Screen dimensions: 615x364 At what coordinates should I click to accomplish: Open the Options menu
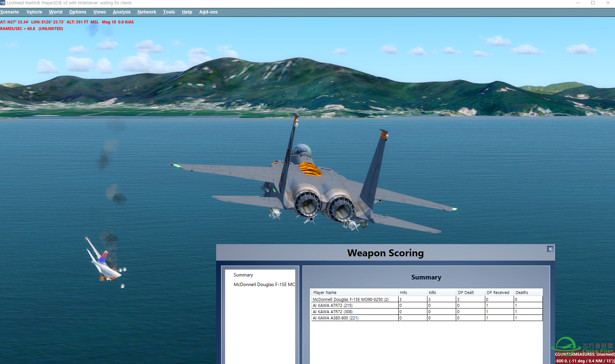click(x=78, y=12)
